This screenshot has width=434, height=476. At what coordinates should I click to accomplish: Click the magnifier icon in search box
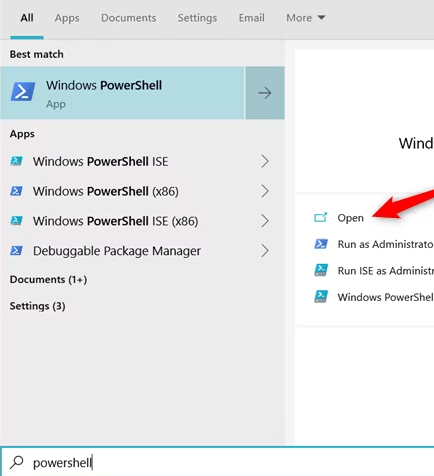click(x=17, y=462)
